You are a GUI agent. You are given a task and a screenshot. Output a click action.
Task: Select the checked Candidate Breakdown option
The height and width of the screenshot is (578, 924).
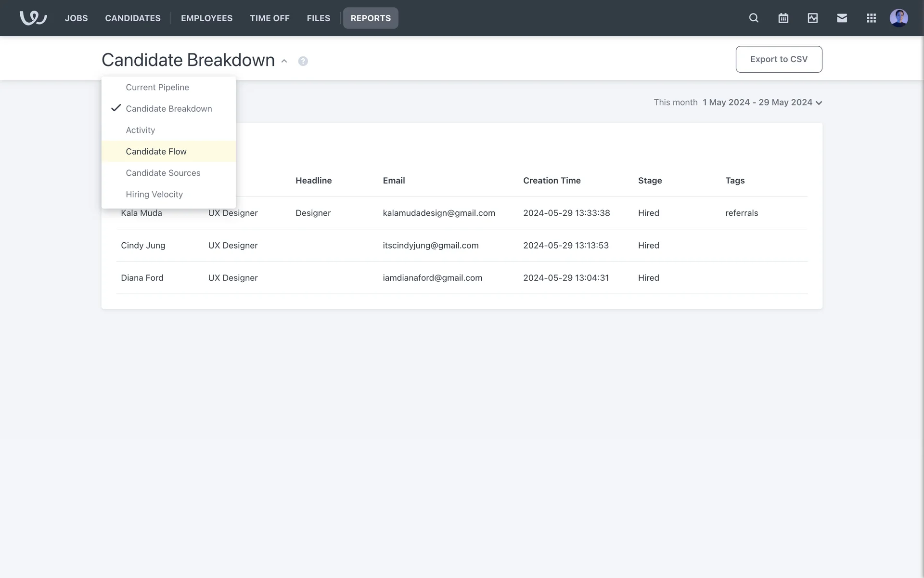click(x=168, y=108)
